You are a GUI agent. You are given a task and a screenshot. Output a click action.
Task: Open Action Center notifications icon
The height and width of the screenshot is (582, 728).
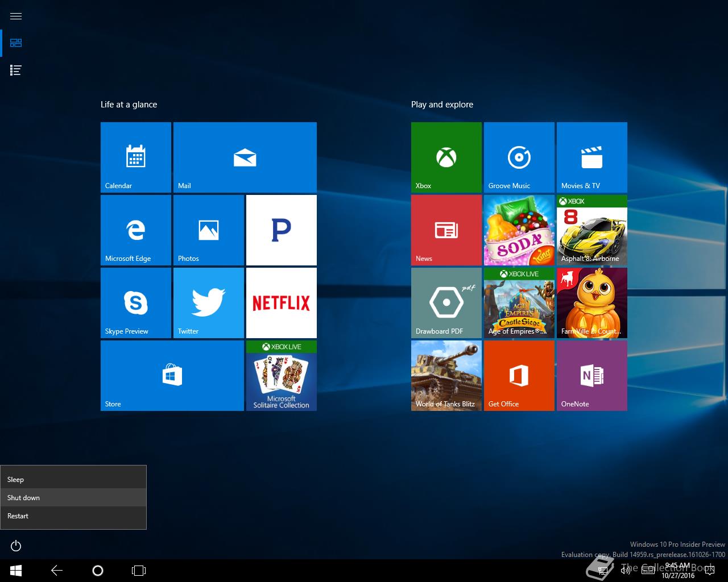[710, 570]
